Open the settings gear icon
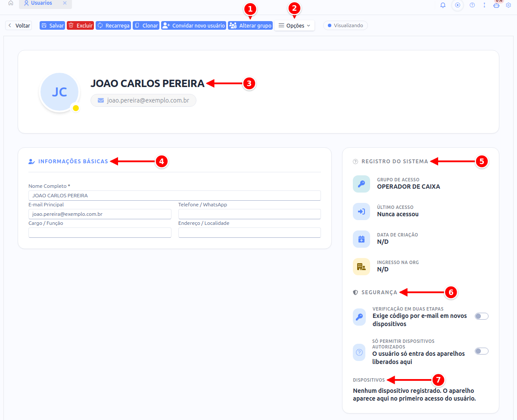 (508, 5)
